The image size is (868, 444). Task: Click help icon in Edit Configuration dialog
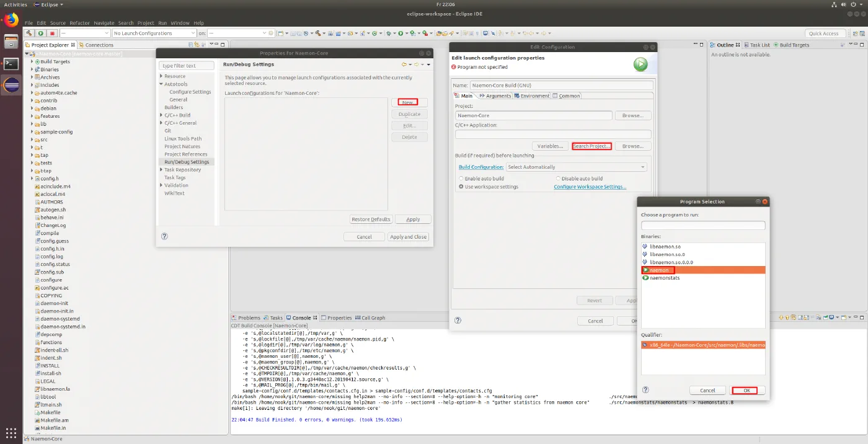pyautogui.click(x=458, y=321)
